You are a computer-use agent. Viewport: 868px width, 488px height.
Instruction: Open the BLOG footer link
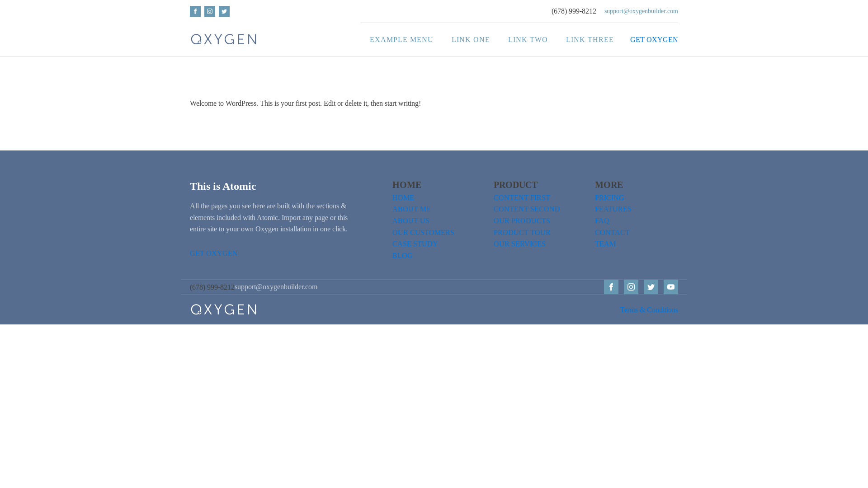pyautogui.click(x=402, y=256)
